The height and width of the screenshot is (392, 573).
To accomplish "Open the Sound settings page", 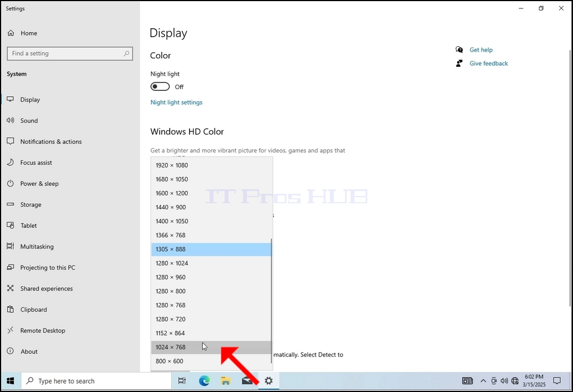I will pos(29,120).
